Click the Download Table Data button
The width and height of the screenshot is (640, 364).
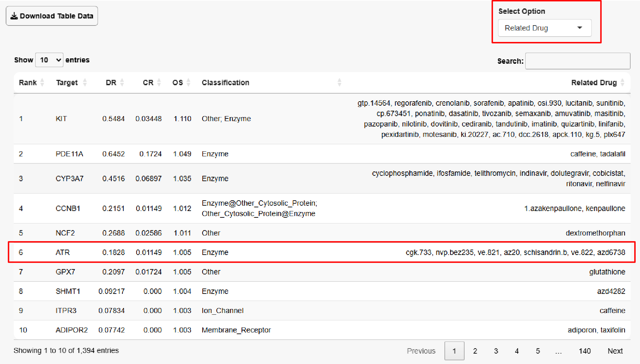click(x=52, y=16)
